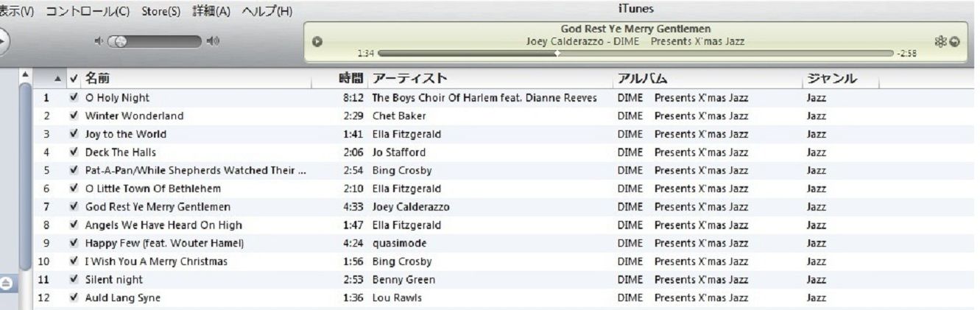Click the low volume speaker icon

[x=100, y=42]
